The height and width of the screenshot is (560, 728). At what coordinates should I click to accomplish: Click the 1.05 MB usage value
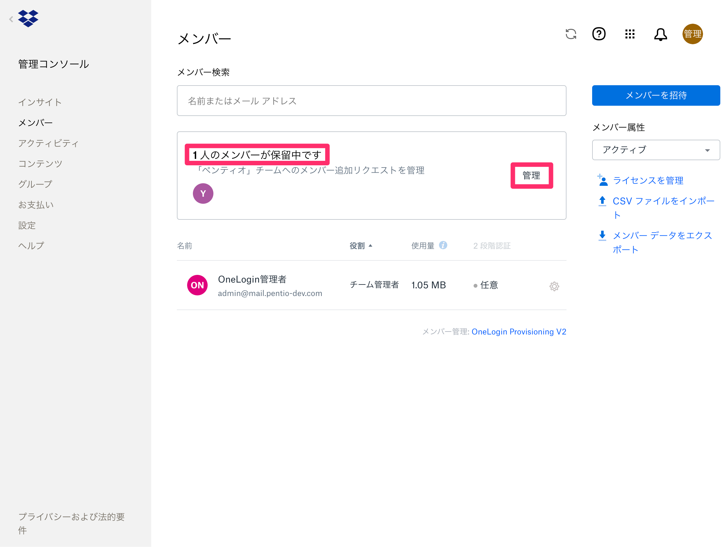[428, 285]
